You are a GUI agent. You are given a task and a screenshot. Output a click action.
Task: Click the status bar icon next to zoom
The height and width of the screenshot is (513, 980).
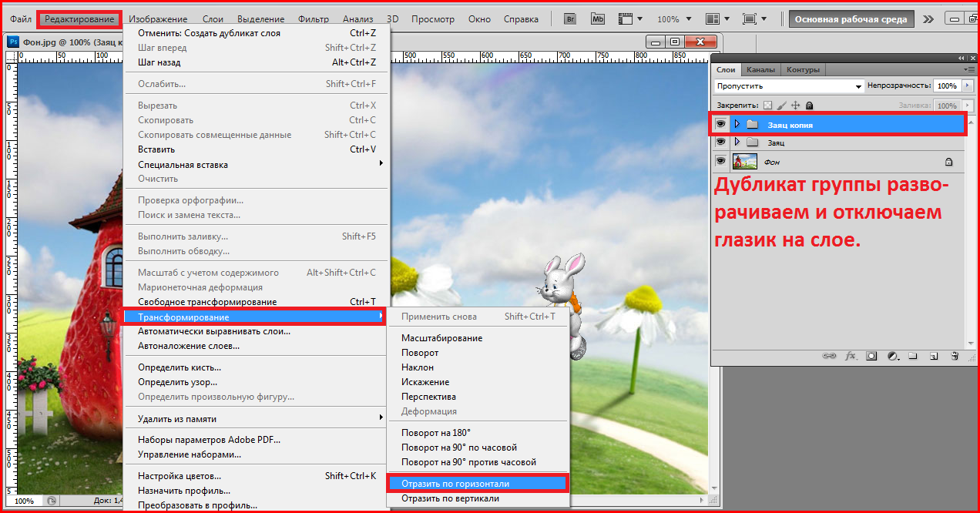[51, 501]
